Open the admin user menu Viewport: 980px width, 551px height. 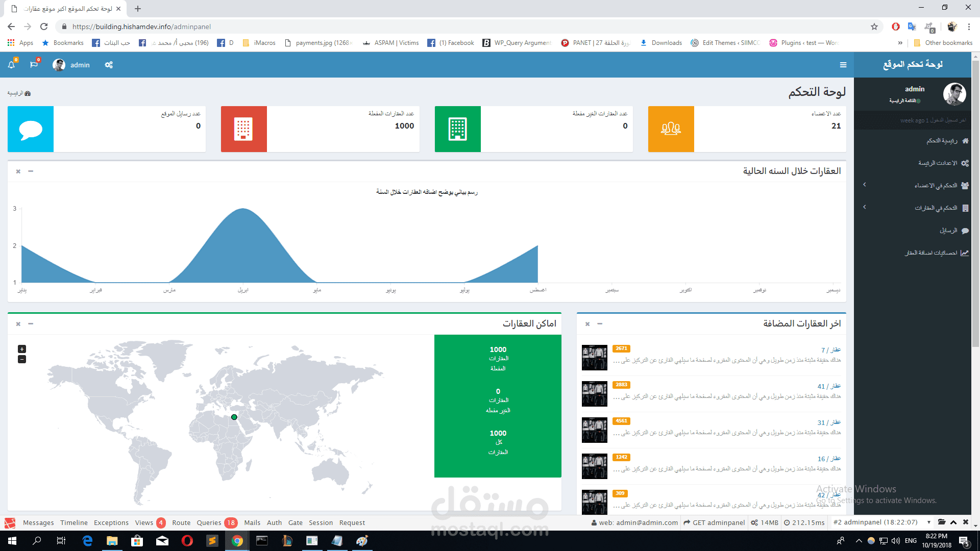(71, 65)
